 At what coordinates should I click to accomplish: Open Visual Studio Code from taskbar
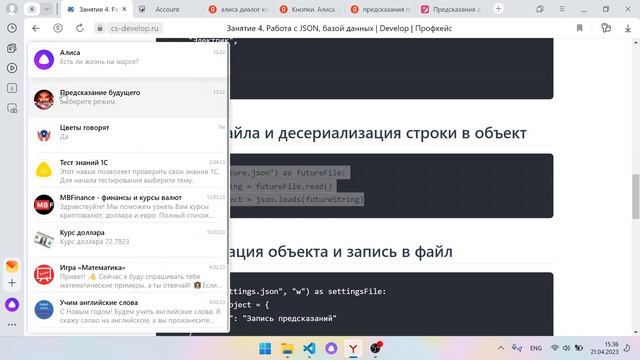[x=309, y=349]
